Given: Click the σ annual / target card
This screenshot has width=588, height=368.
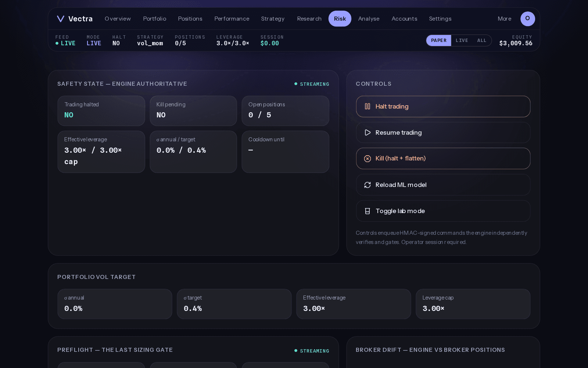Looking at the screenshot, I should (193, 152).
